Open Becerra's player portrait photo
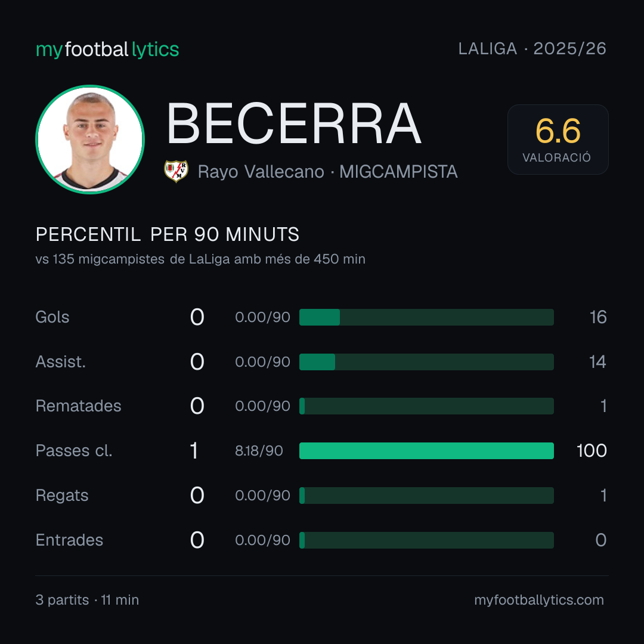Screen dimensions: 644x644 click(x=90, y=140)
